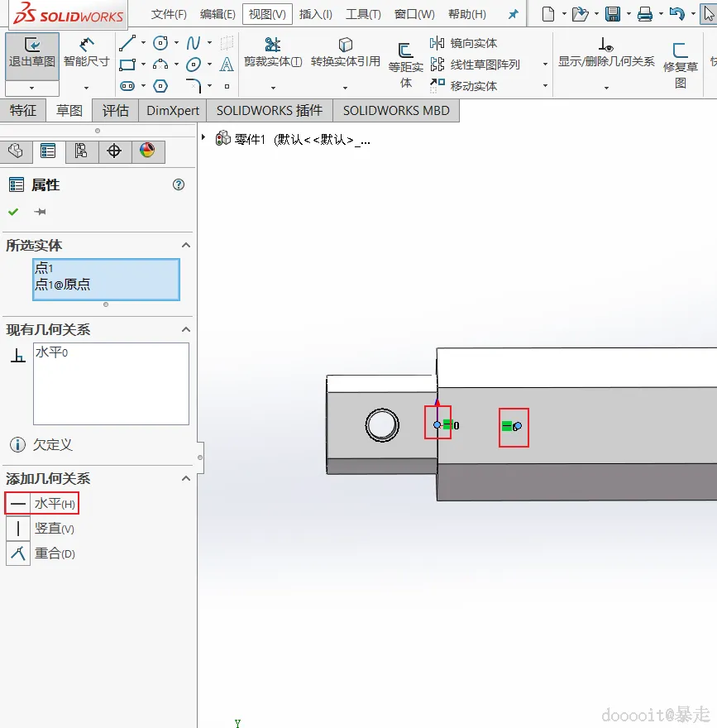Select the Spline sketch tool

(193, 43)
